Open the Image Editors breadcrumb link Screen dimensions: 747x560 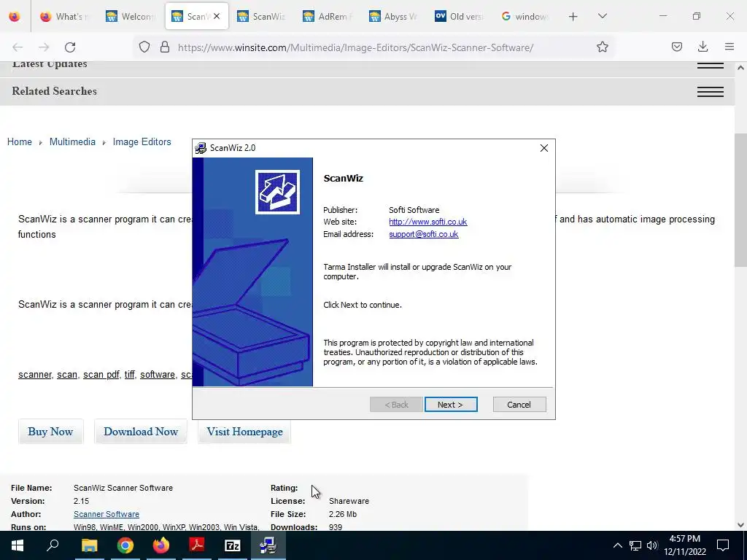[142, 142]
